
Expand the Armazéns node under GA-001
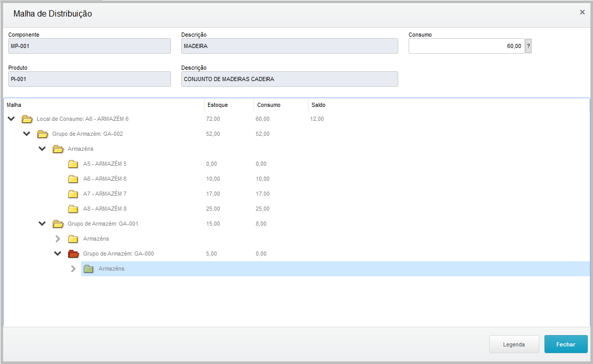point(58,239)
